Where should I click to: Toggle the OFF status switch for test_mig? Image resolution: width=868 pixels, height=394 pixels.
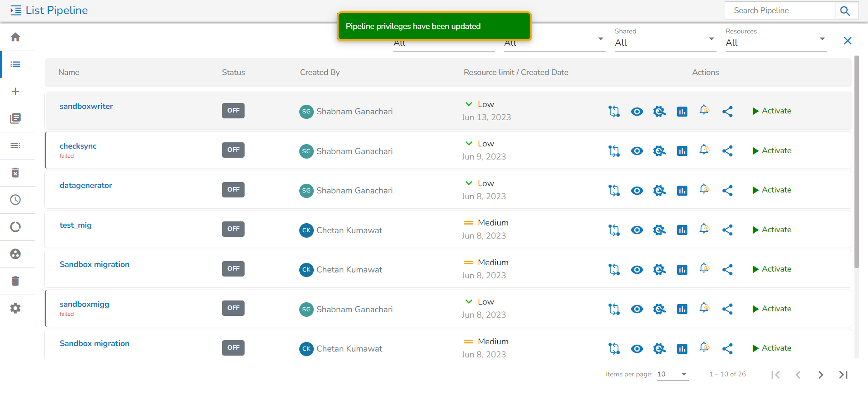click(233, 229)
